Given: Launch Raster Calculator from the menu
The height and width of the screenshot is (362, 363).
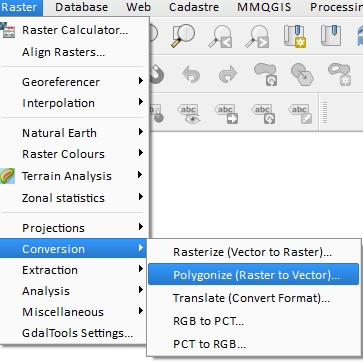Looking at the screenshot, I should point(75,30).
